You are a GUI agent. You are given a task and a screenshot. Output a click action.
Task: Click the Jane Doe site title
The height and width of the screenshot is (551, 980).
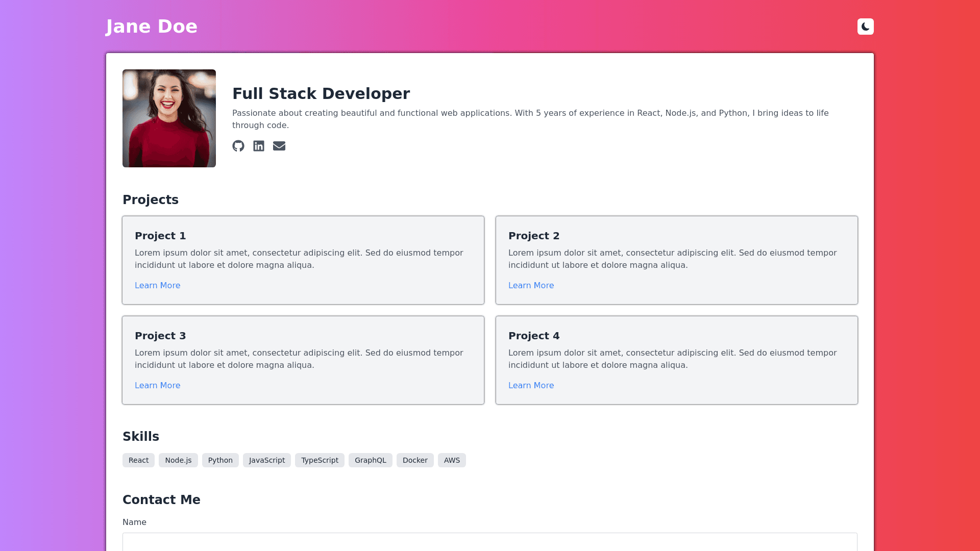click(x=152, y=27)
